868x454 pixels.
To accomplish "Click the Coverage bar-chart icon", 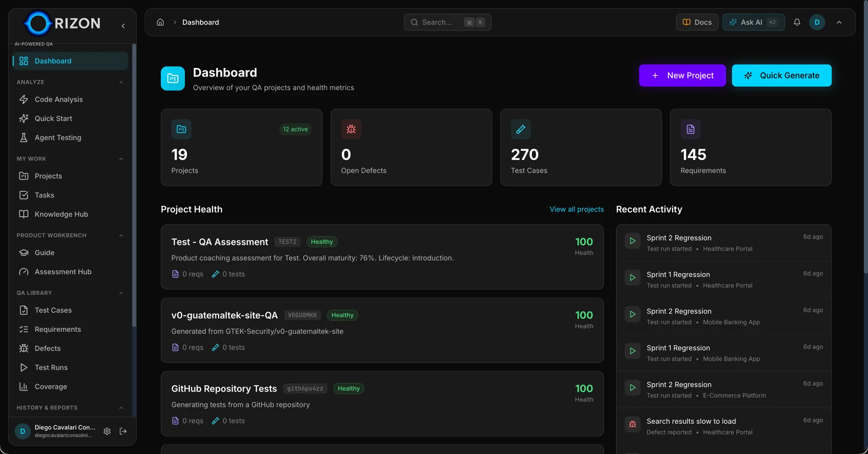I will click(x=24, y=387).
